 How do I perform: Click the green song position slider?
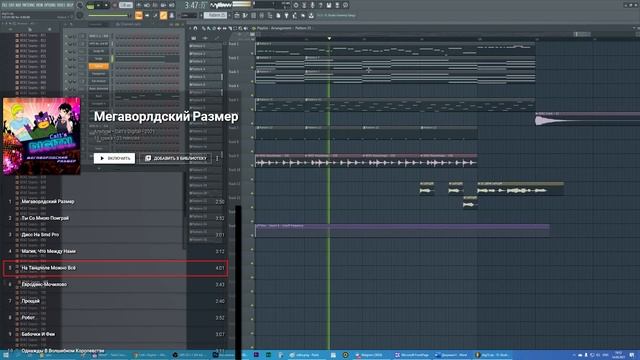(x=109, y=16)
